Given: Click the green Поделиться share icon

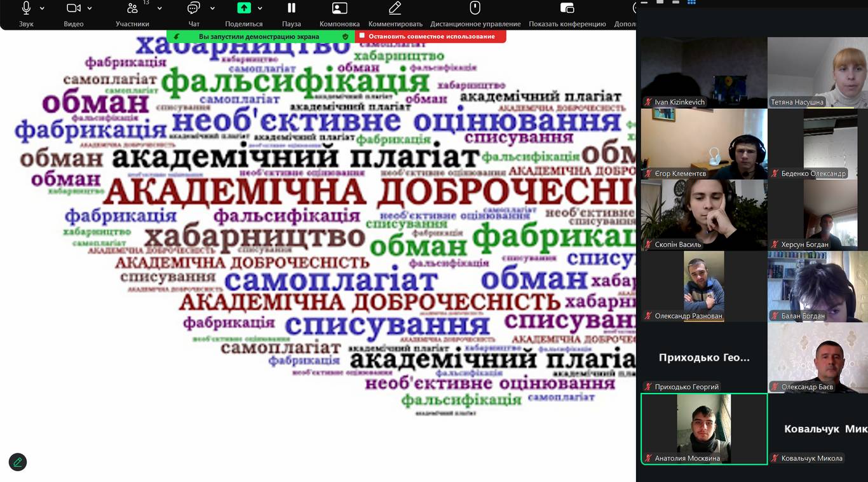Looking at the screenshot, I should 244,8.
